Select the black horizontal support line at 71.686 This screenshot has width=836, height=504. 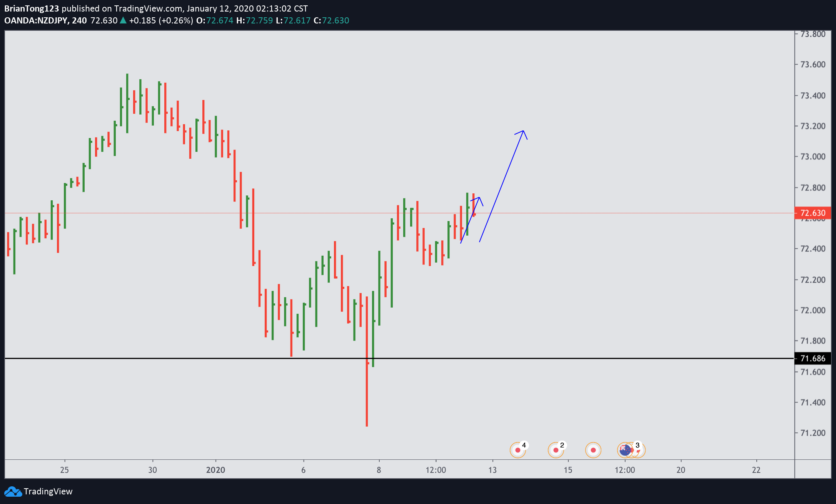(399, 358)
